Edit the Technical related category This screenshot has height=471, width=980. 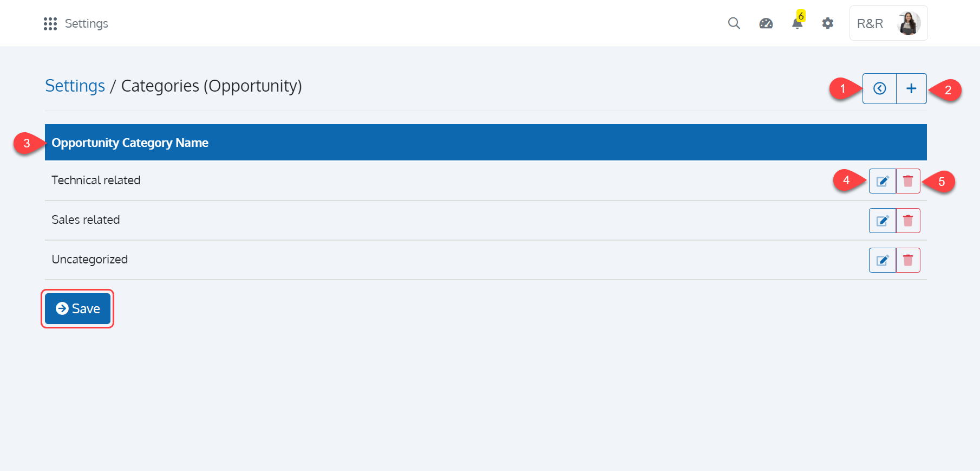coord(882,181)
